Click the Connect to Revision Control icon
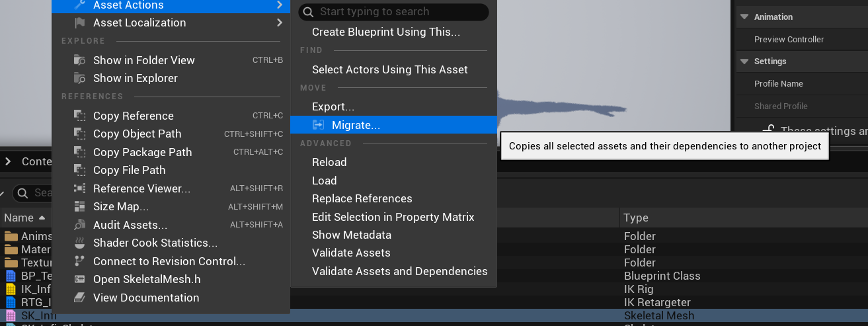Screen dimensions: 868x326 tap(79, 261)
